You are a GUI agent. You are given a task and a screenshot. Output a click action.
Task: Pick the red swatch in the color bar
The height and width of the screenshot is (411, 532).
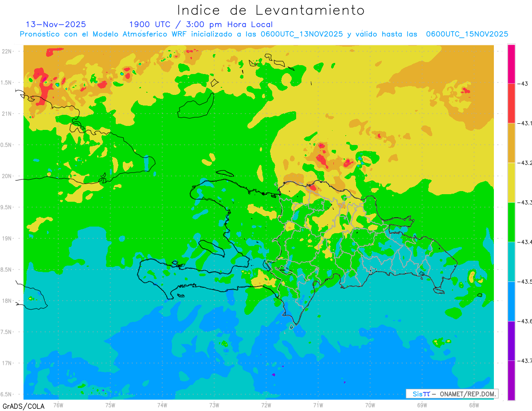click(511, 103)
